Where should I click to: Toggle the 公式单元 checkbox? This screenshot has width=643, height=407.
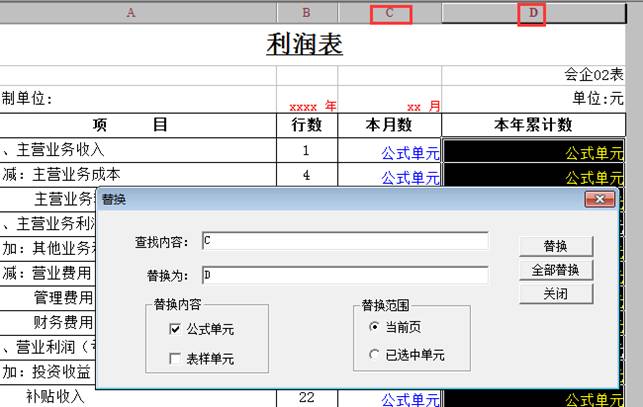click(176, 329)
